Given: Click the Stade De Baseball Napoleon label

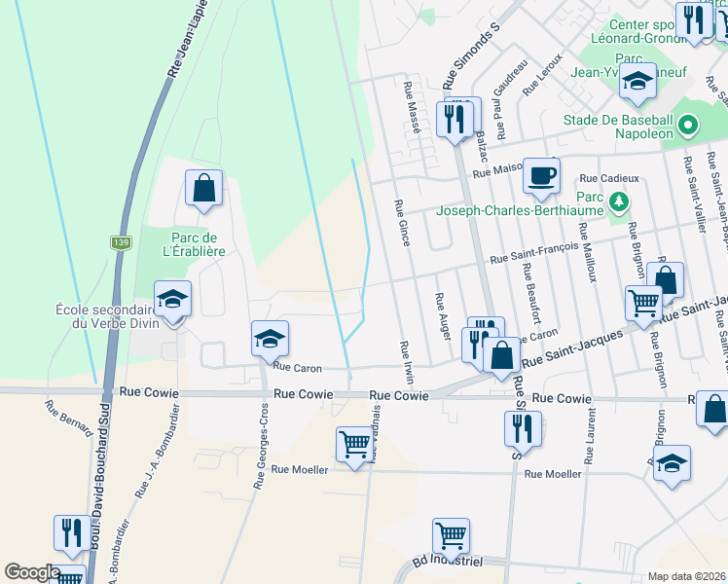Looking at the screenshot, I should (618, 127).
